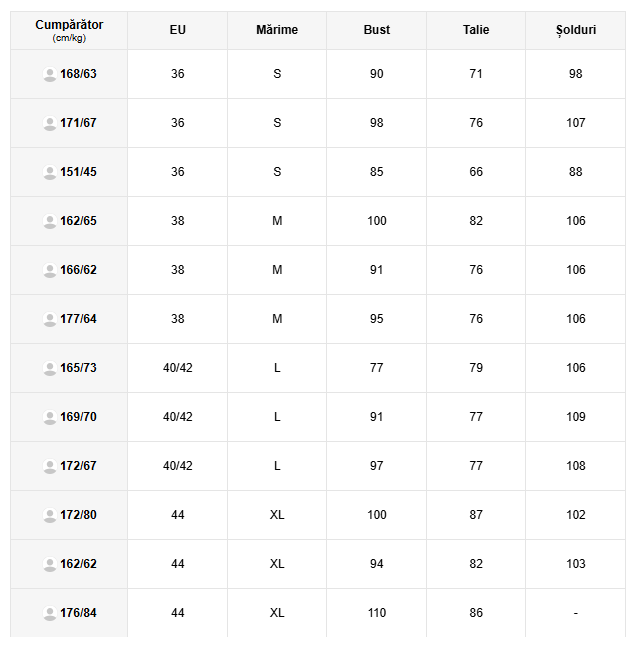Click profile icon next to 162/65

tap(49, 221)
